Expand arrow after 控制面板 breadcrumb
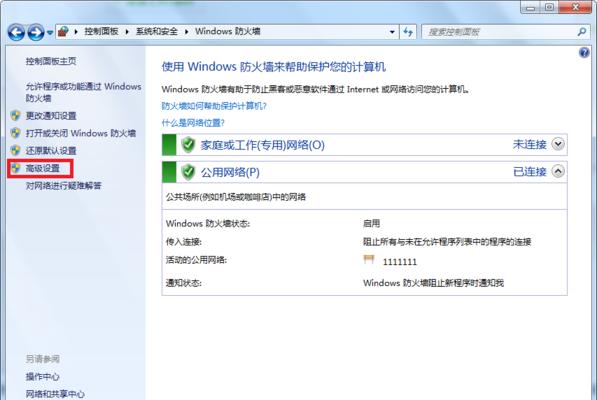Image resolution: width=597 pixels, height=400 pixels. click(x=127, y=32)
